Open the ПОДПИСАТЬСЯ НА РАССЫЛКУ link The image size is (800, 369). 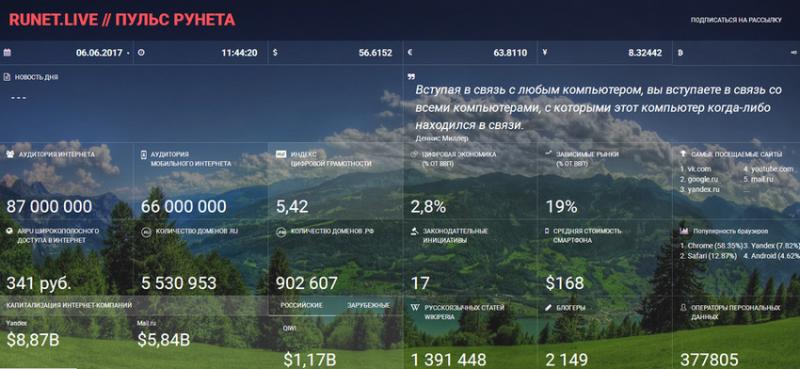[736, 20]
